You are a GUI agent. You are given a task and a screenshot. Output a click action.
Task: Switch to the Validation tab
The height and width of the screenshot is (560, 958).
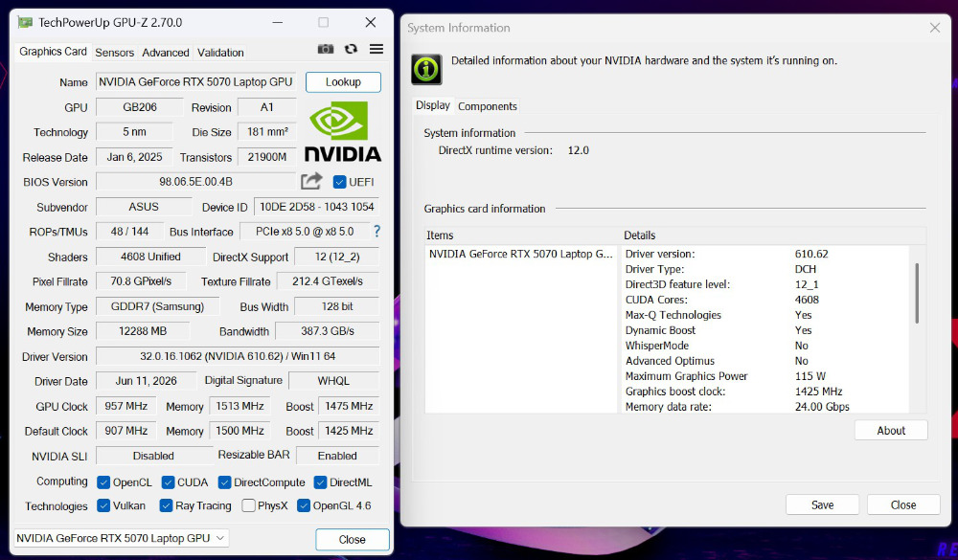click(220, 53)
